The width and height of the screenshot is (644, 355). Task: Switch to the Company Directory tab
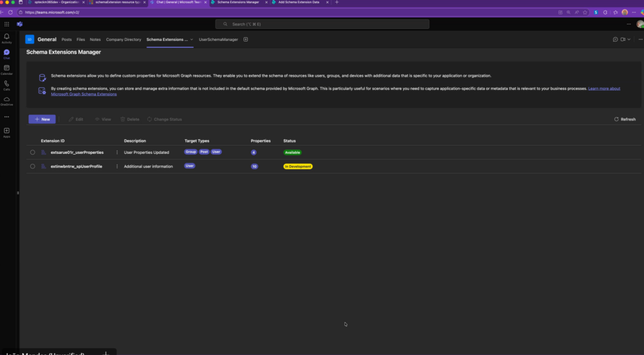124,40
